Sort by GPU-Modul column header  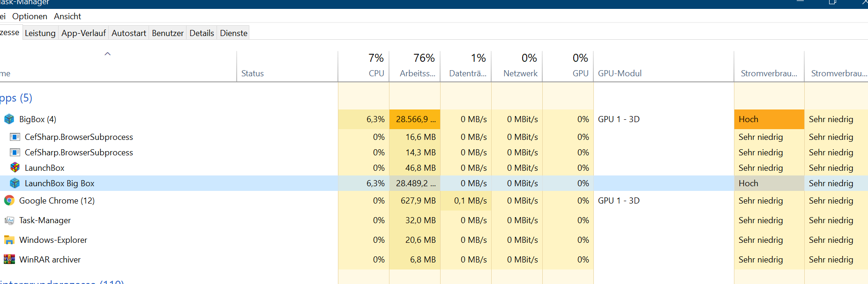click(664, 66)
